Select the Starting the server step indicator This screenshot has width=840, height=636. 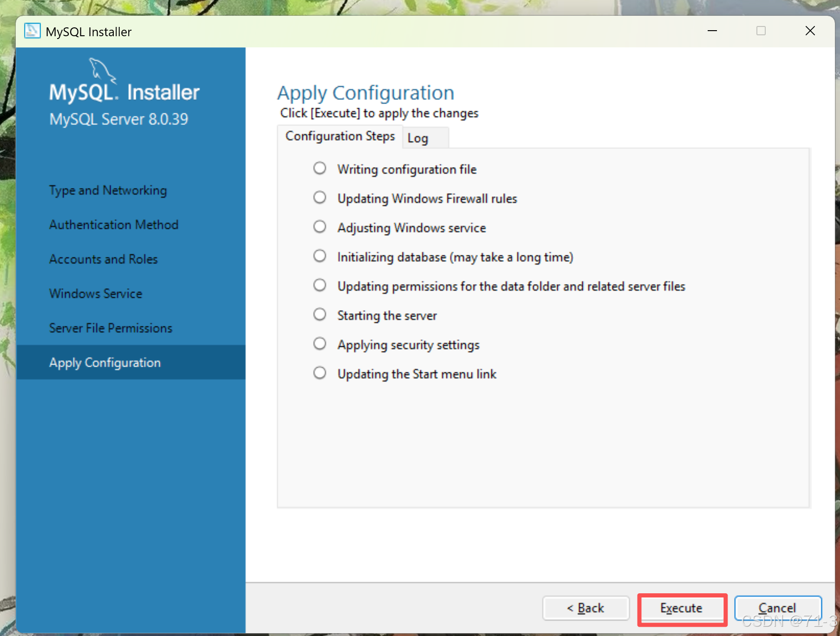[319, 314]
